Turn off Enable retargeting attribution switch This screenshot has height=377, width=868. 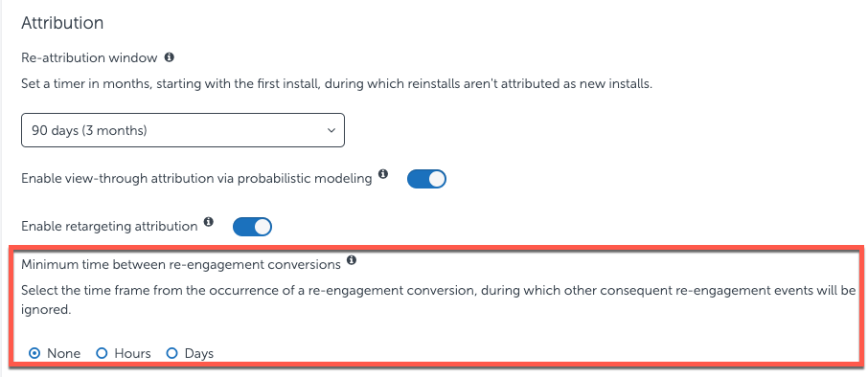tap(252, 227)
